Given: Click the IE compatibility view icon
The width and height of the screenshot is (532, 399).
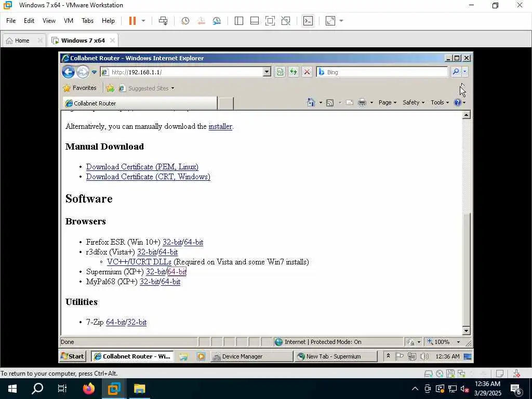Looking at the screenshot, I should [x=280, y=72].
